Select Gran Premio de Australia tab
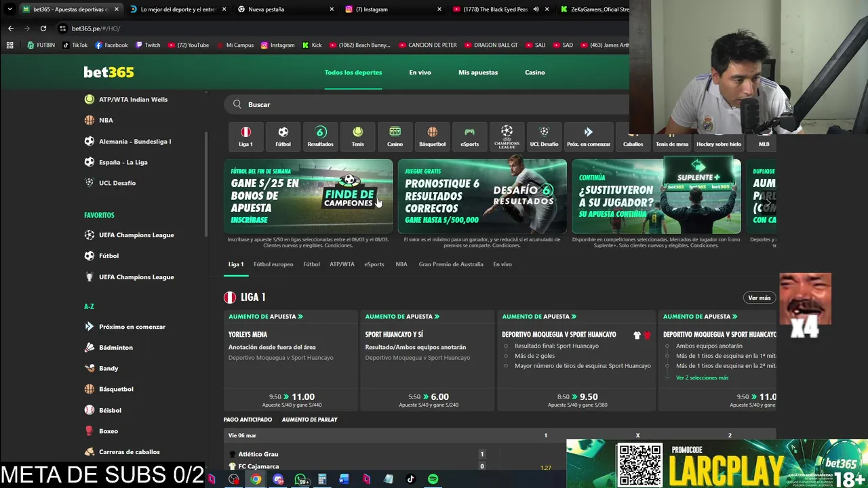This screenshot has height=488, width=868. click(451, 264)
